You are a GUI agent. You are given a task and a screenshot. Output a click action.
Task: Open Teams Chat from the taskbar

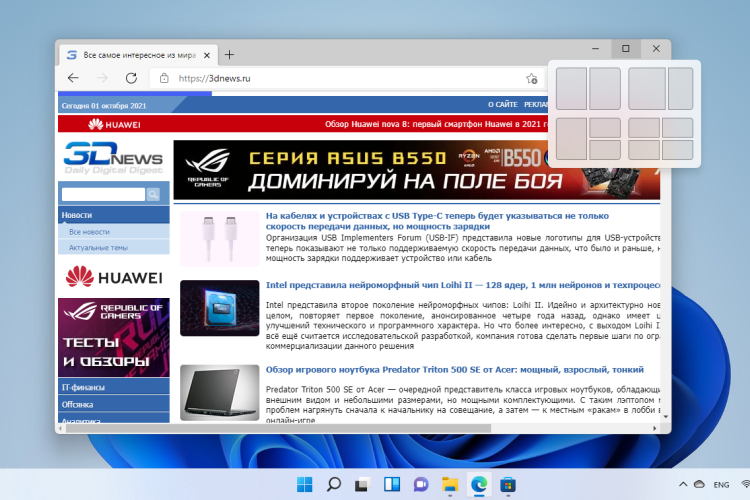coord(421,485)
